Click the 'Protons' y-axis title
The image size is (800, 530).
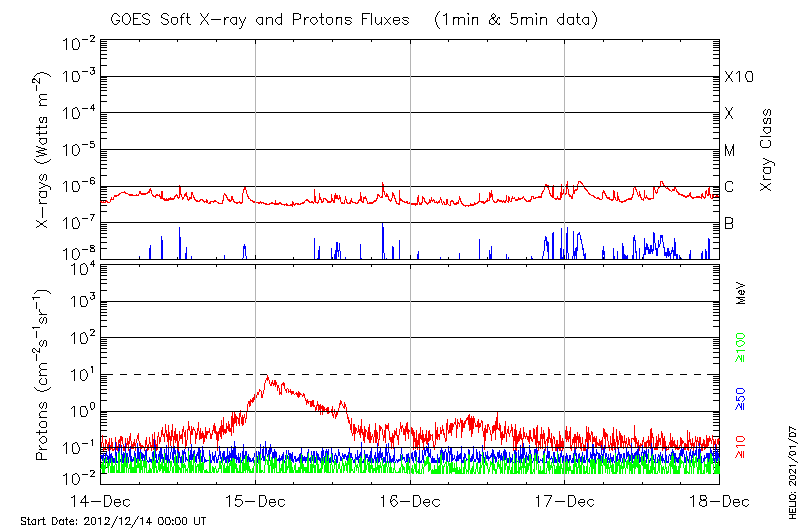44,375
